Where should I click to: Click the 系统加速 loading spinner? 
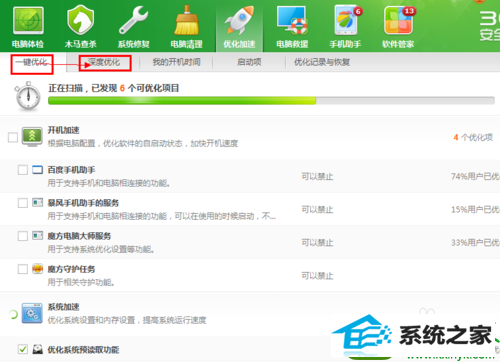[13, 314]
